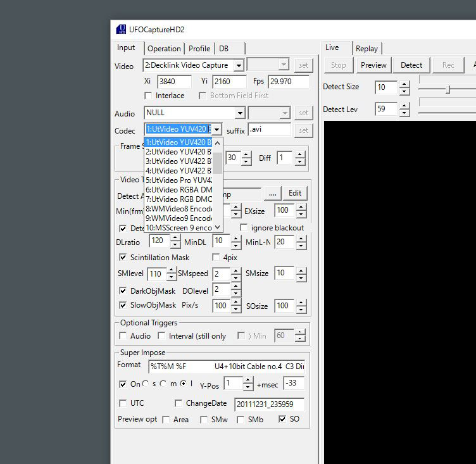This screenshot has height=464, width=476.
Task: Click the superimpose Format text field
Action: 227,367
